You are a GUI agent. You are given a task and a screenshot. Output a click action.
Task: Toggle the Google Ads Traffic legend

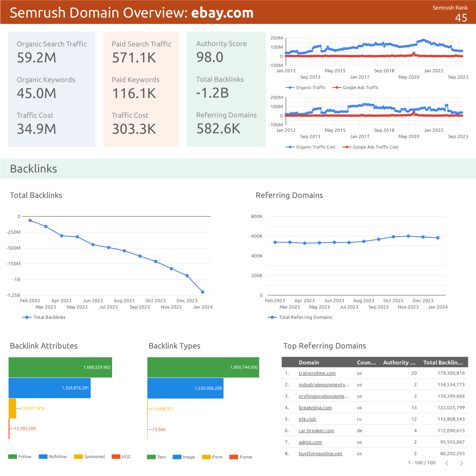tap(360, 87)
